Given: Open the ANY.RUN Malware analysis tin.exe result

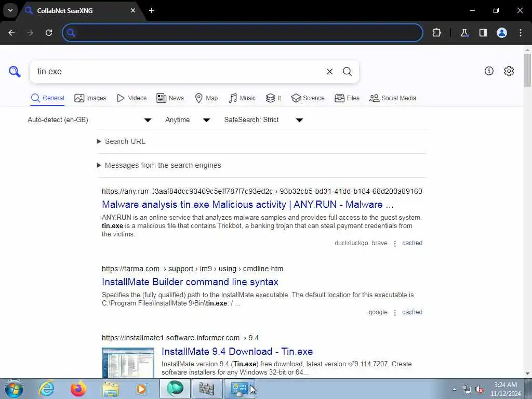Looking at the screenshot, I should click(248, 205).
